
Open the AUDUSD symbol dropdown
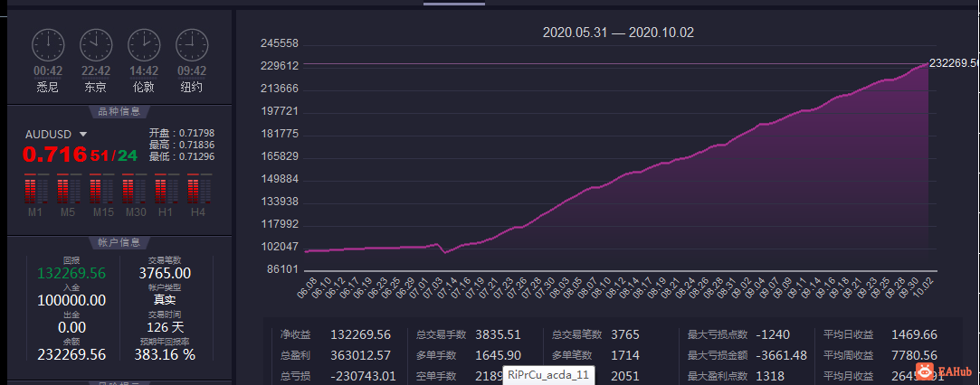pos(82,135)
